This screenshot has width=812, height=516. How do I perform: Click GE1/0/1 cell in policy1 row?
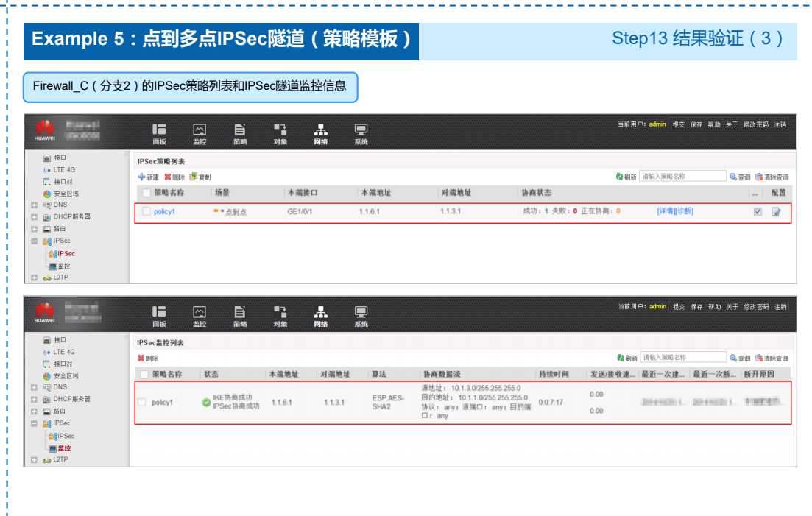click(300, 211)
